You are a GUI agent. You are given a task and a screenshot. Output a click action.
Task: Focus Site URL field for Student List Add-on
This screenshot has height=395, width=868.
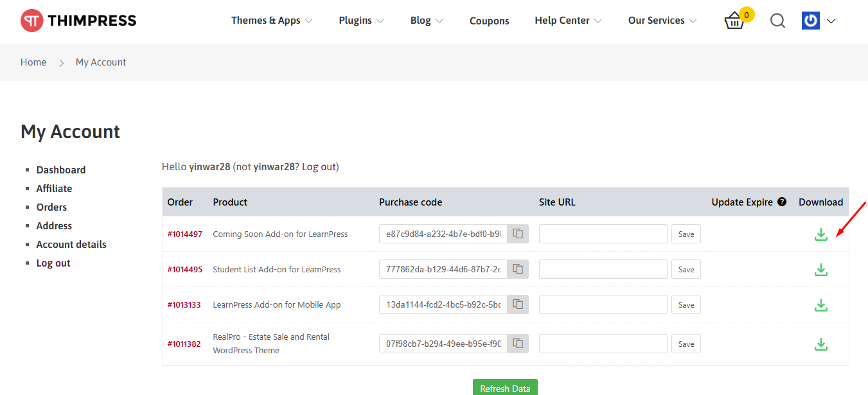point(603,269)
